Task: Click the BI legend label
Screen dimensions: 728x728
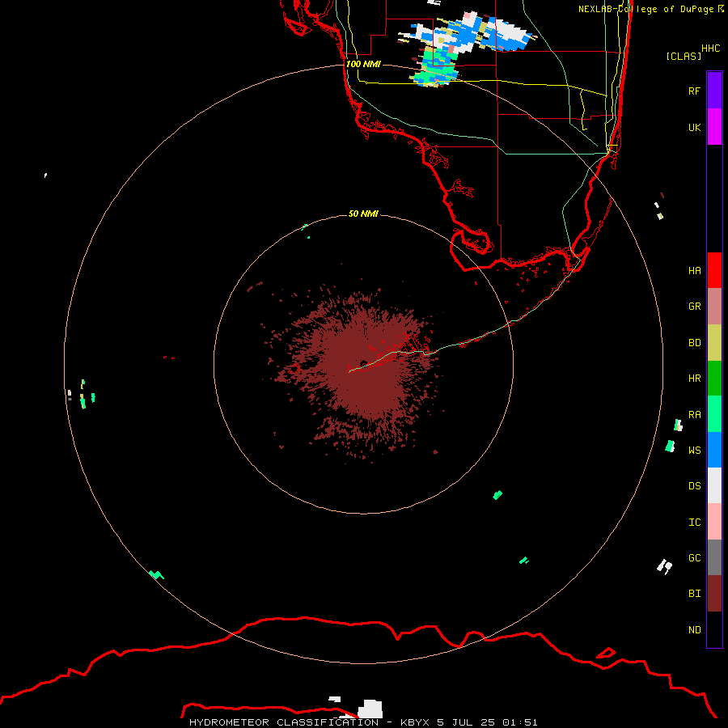Action: point(694,594)
